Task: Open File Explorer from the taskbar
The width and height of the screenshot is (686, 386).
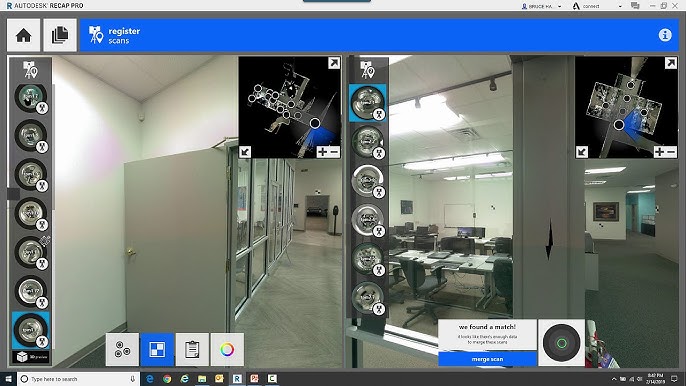Action: [x=202, y=379]
